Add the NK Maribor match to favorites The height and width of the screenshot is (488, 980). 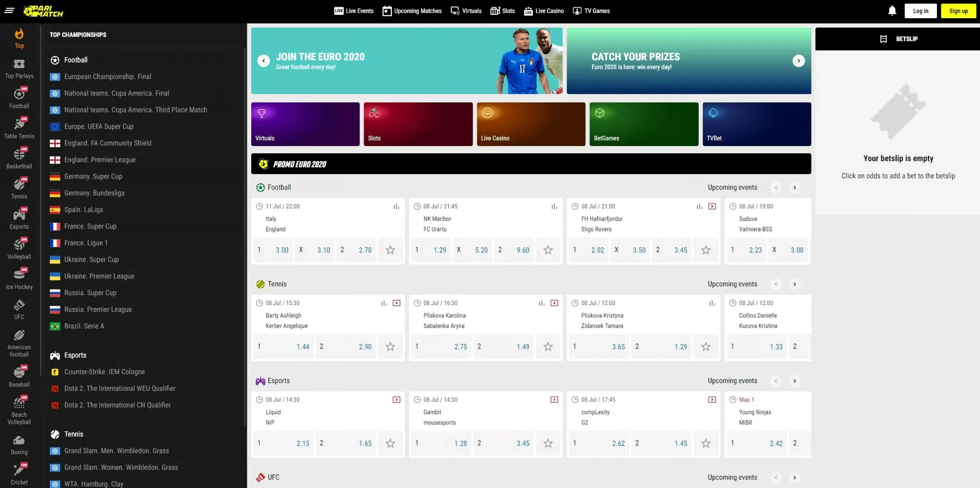(548, 250)
